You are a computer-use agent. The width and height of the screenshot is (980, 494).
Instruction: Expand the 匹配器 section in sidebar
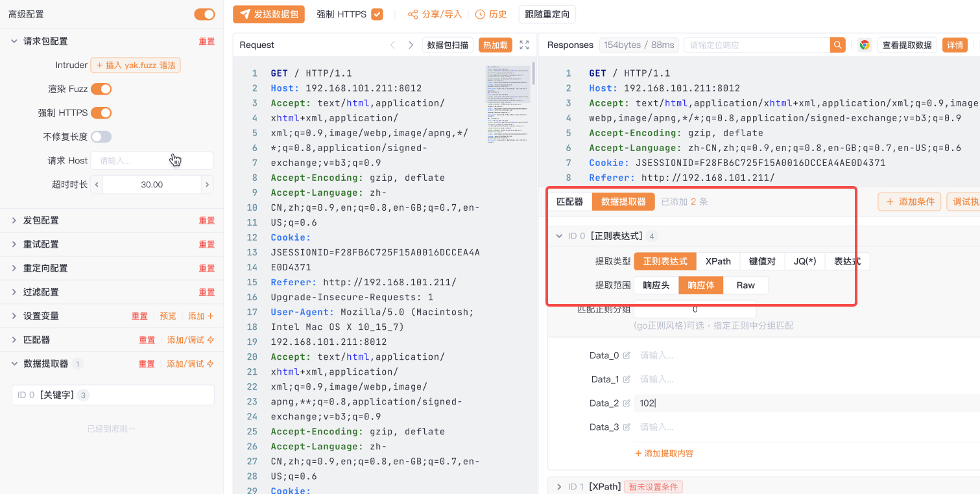14,340
